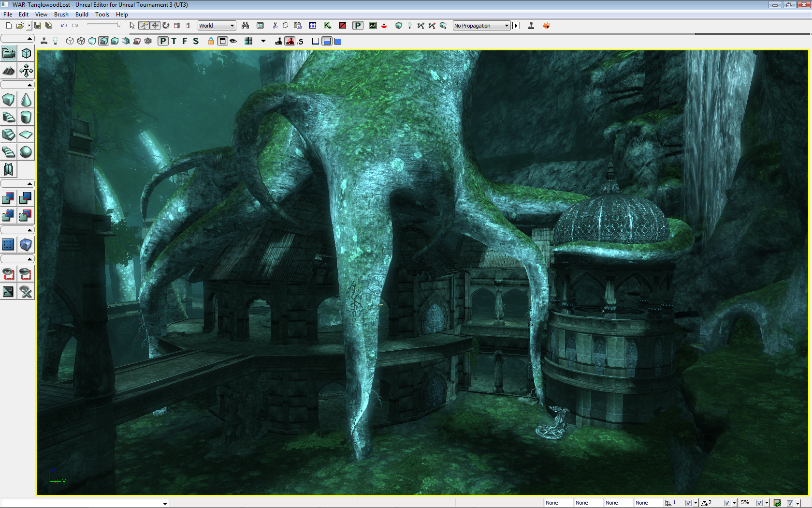This screenshot has height=508, width=812.
Task: Click CSG Subtract brush icon
Action: (26, 198)
